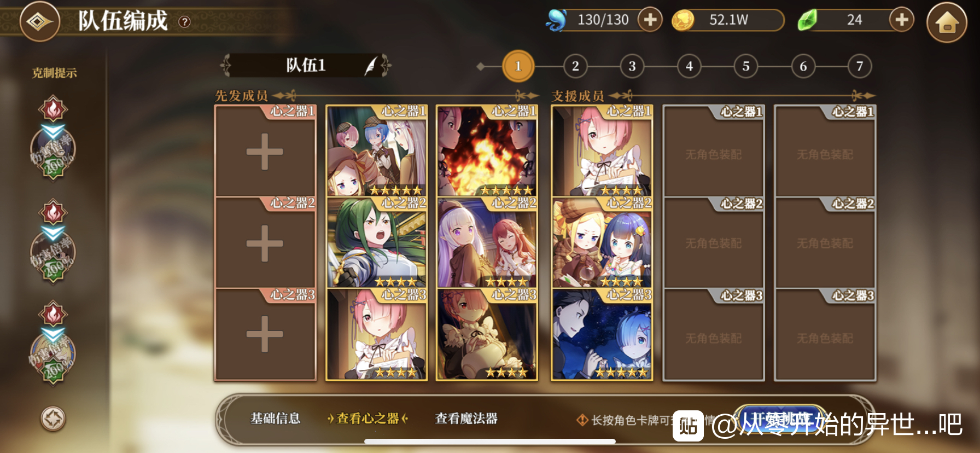Select the top fire element counter badge
This screenshot has width=980, height=453.
coord(52,109)
